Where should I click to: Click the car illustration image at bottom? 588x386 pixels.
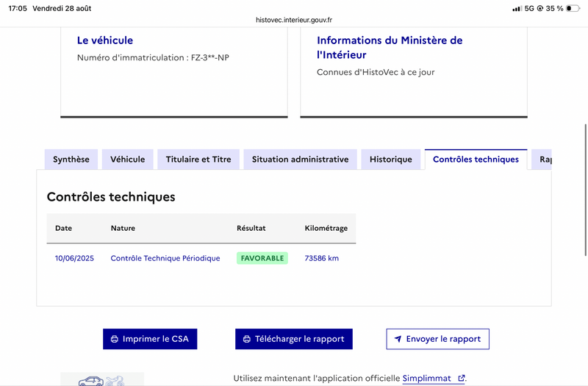pos(102,379)
